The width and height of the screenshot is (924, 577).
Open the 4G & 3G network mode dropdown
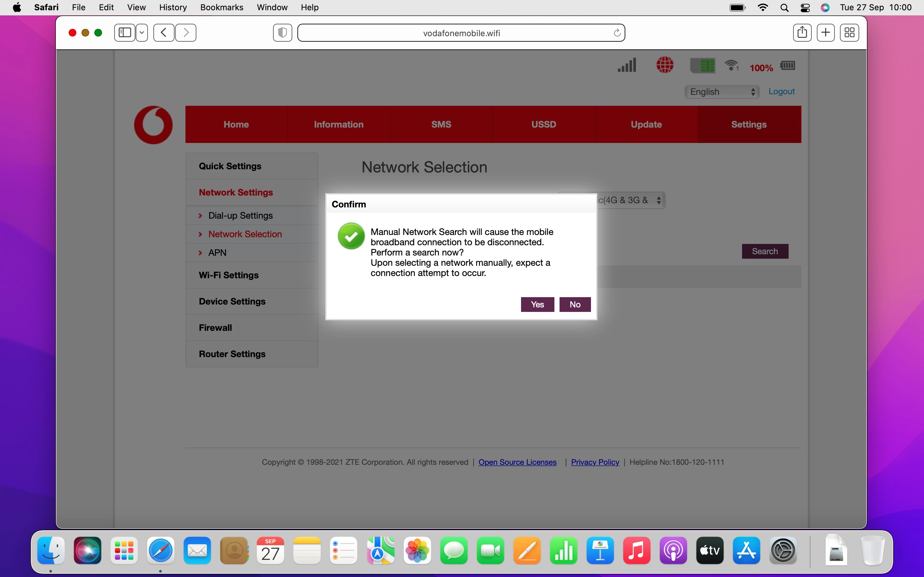click(631, 200)
